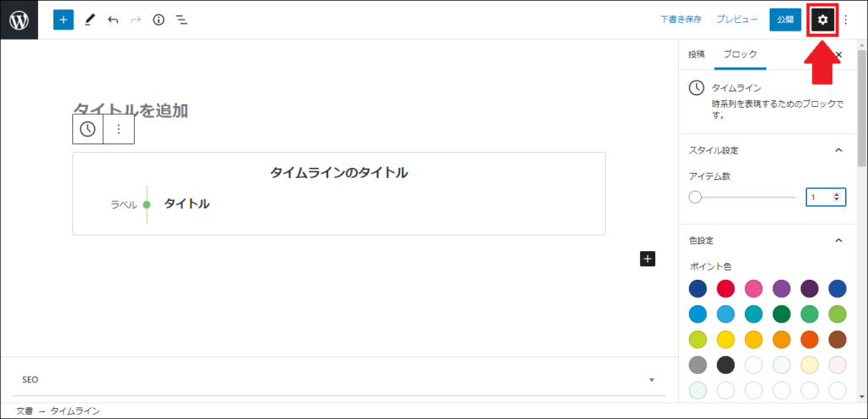
Task: Open the block list view
Action: 181,20
